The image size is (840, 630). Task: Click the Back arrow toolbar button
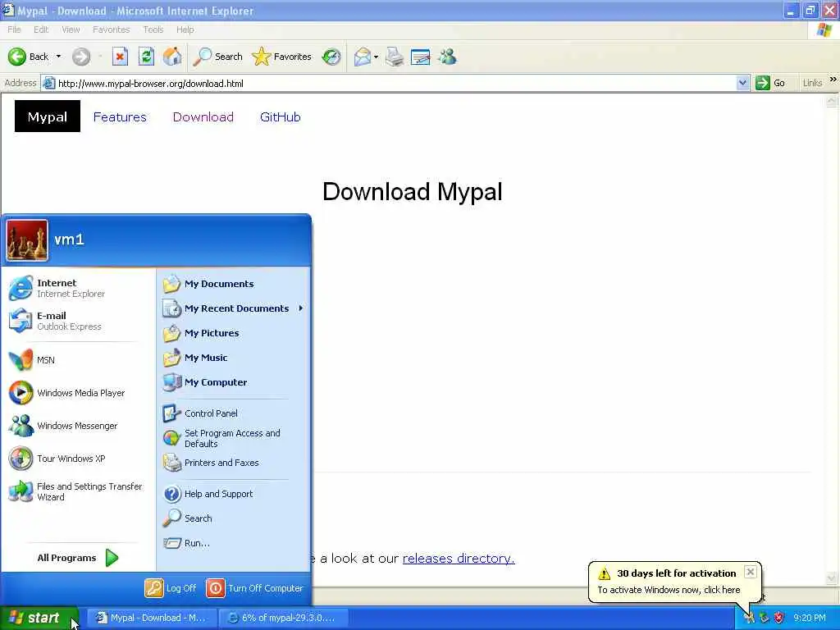point(28,57)
